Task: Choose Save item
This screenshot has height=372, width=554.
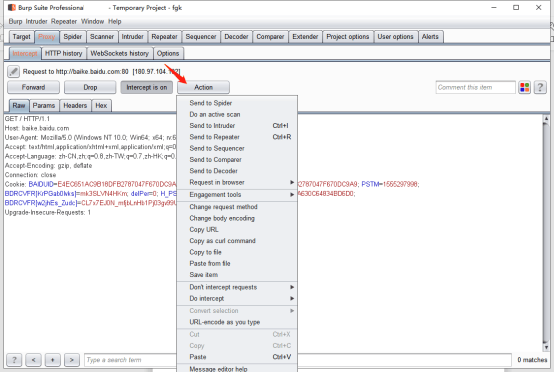Action: point(237,275)
